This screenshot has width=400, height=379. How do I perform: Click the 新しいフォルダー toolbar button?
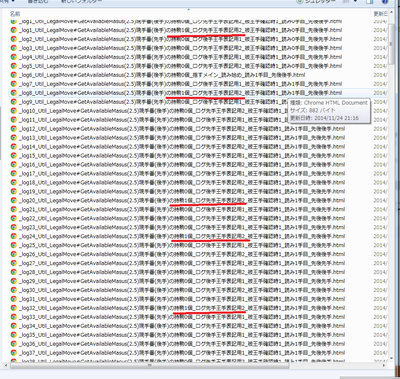click(81, 1)
